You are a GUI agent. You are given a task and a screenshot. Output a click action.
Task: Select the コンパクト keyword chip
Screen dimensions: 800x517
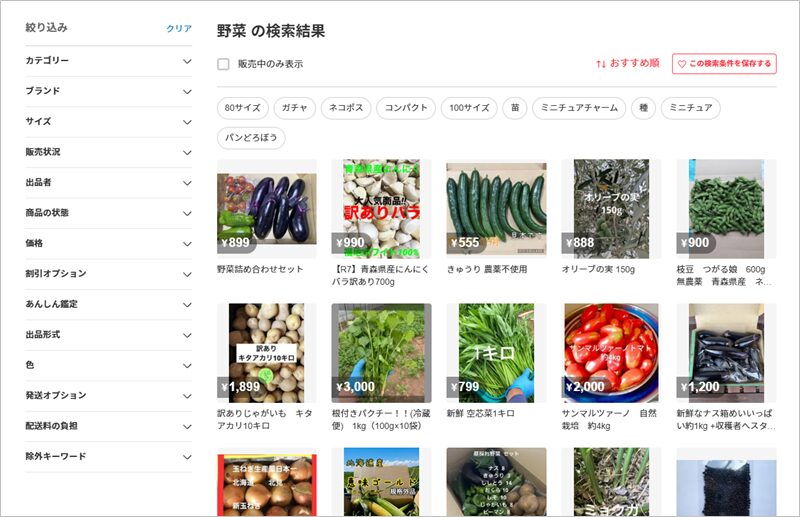click(406, 108)
